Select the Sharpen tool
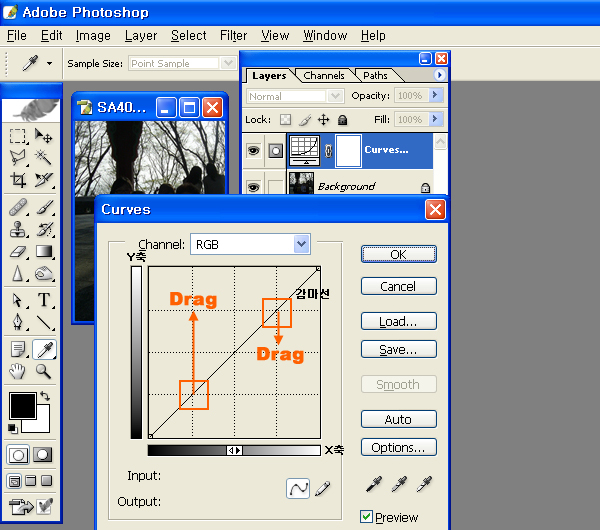The height and width of the screenshot is (530, 600). click(18, 274)
